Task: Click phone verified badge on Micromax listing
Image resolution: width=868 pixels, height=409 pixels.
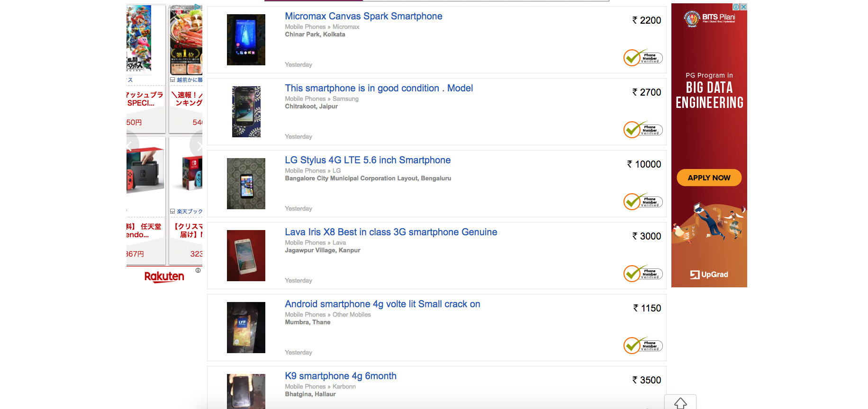Action: (x=642, y=58)
